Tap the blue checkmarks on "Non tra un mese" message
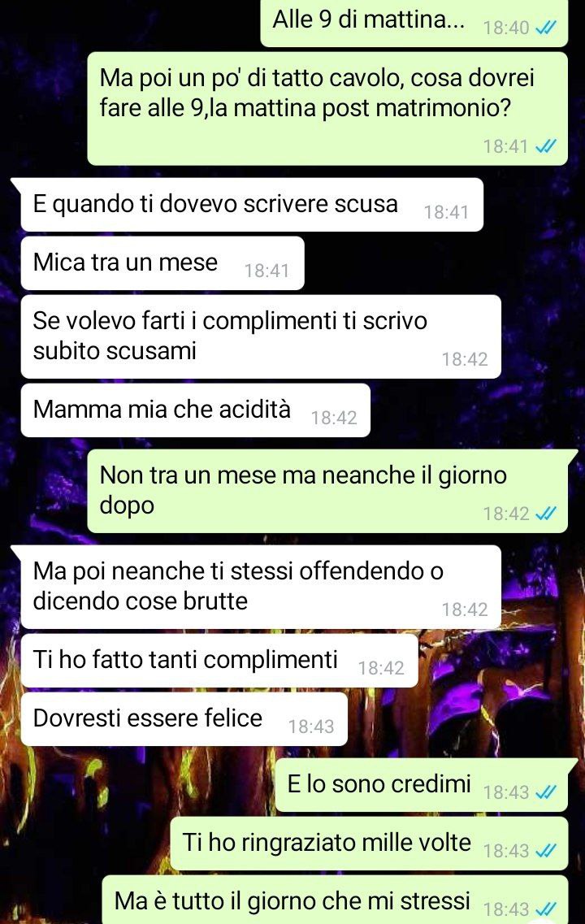 tap(545, 514)
